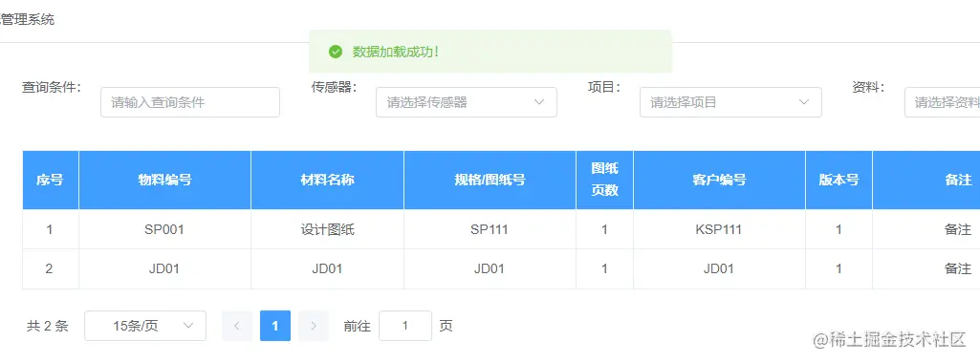Click the 版本号 column header
This screenshot has width=980, height=363.
(838, 180)
